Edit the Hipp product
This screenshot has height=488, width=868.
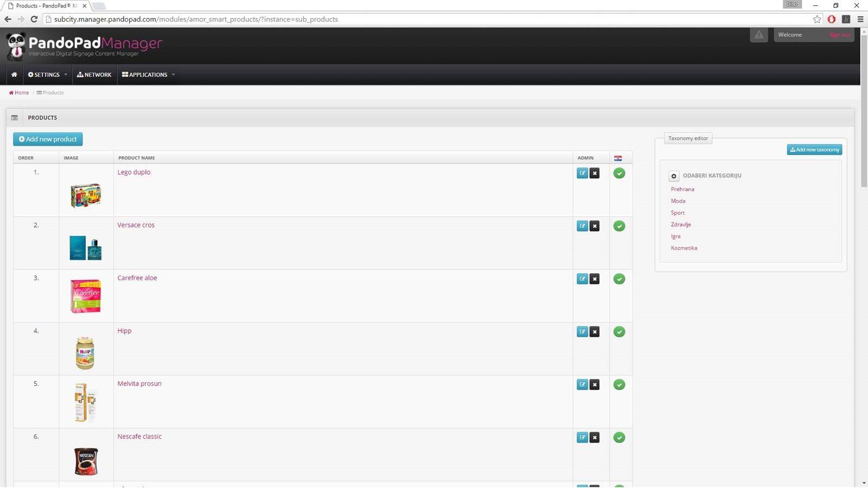point(582,332)
